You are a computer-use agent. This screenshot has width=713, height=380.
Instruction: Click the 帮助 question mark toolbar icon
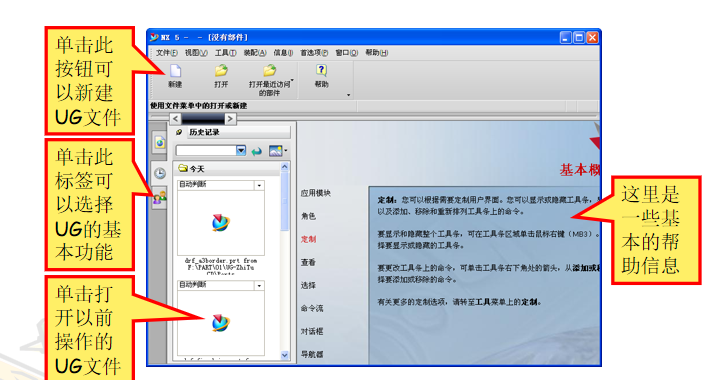[321, 70]
